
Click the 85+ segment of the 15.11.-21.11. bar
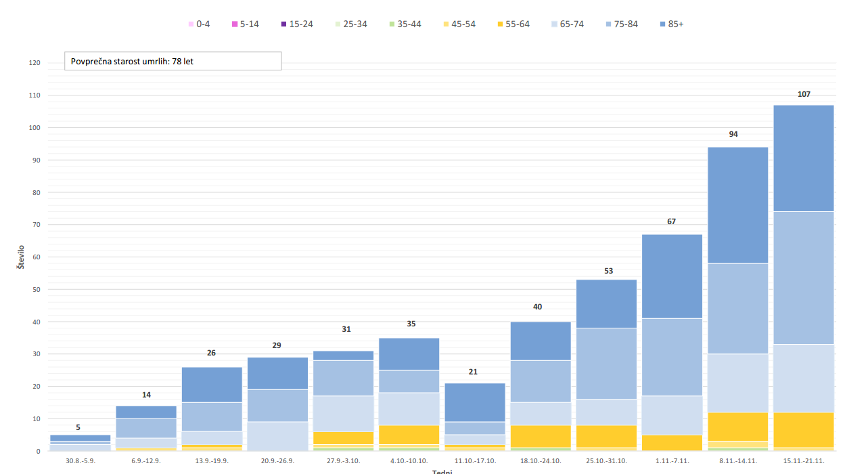pyautogui.click(x=804, y=158)
